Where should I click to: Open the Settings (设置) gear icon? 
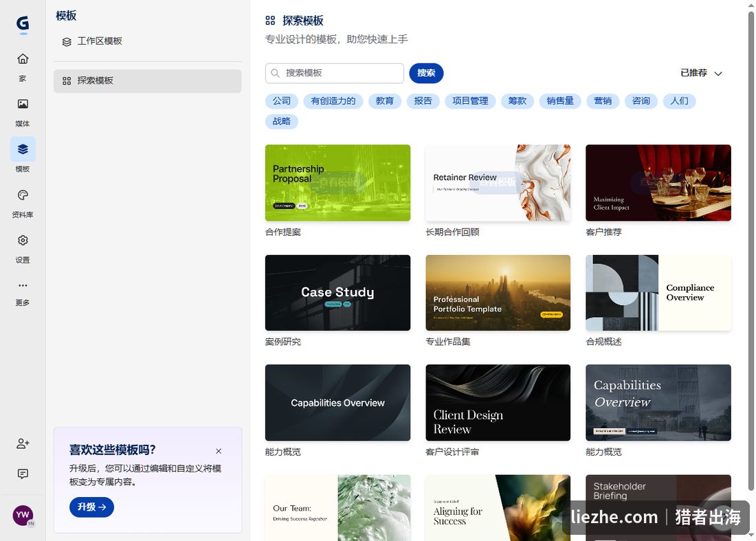(x=23, y=240)
